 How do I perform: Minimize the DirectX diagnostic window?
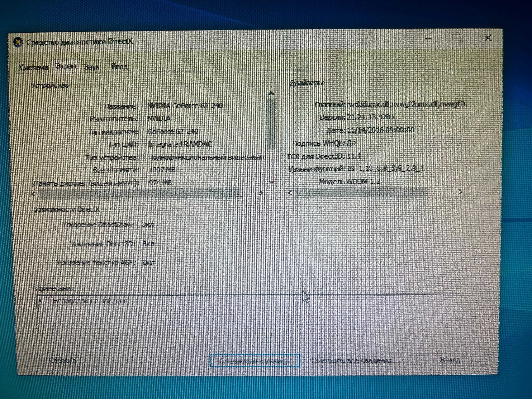point(428,39)
